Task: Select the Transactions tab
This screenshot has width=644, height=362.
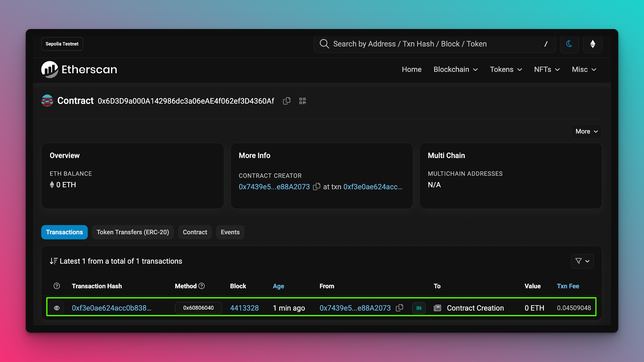Action: [64, 232]
